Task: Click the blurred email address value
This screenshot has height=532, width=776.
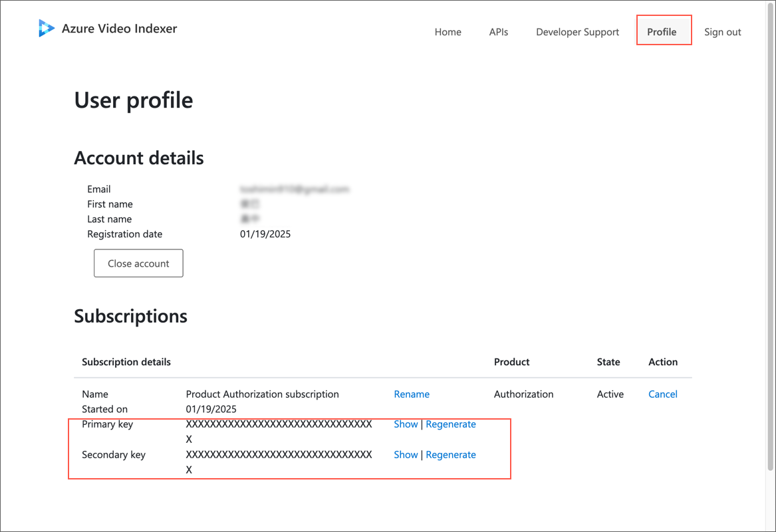Action: (x=295, y=189)
